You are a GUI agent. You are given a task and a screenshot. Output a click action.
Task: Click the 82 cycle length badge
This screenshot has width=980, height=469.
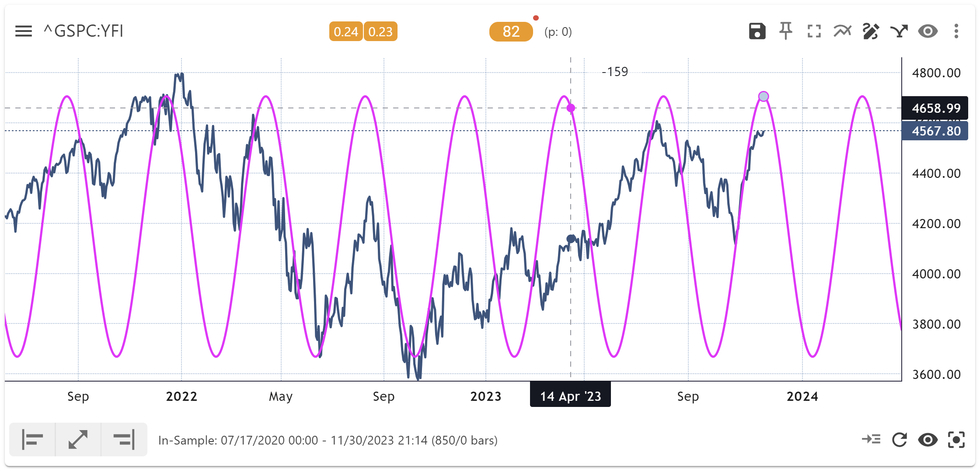(511, 31)
